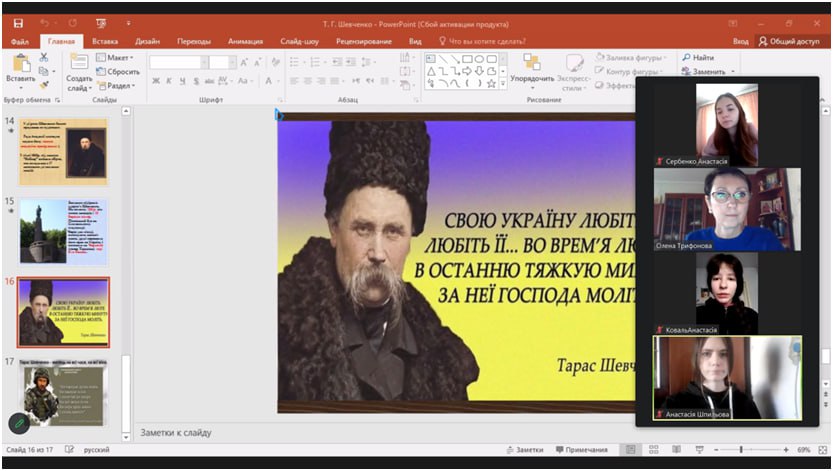Screen dimensions: 833x471
Task: Click the Paste (Вставить) clipboard icon
Action: point(20,64)
